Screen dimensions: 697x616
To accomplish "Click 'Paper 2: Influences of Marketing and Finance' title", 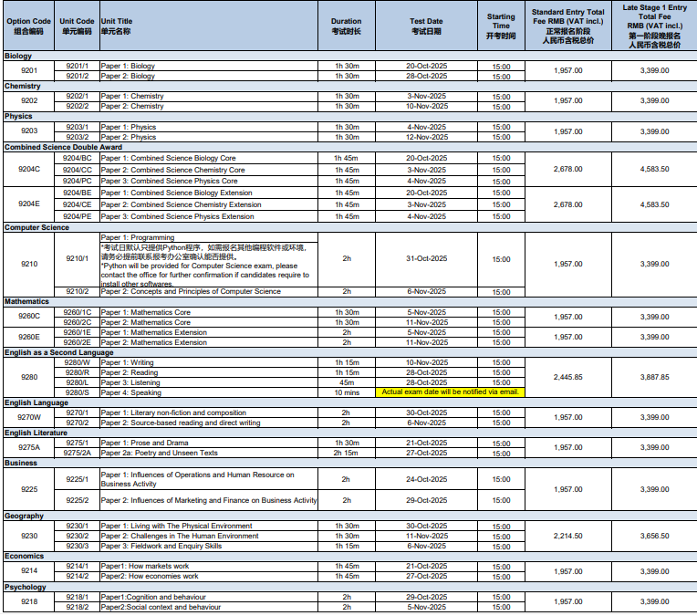I will pos(209,500).
